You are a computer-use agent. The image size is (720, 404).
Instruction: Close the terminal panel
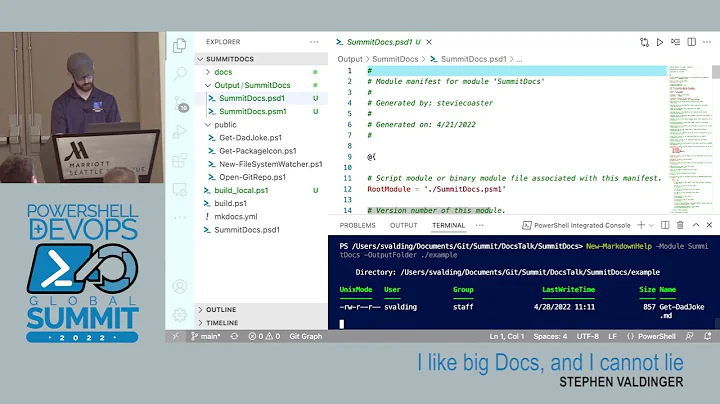(x=709, y=225)
